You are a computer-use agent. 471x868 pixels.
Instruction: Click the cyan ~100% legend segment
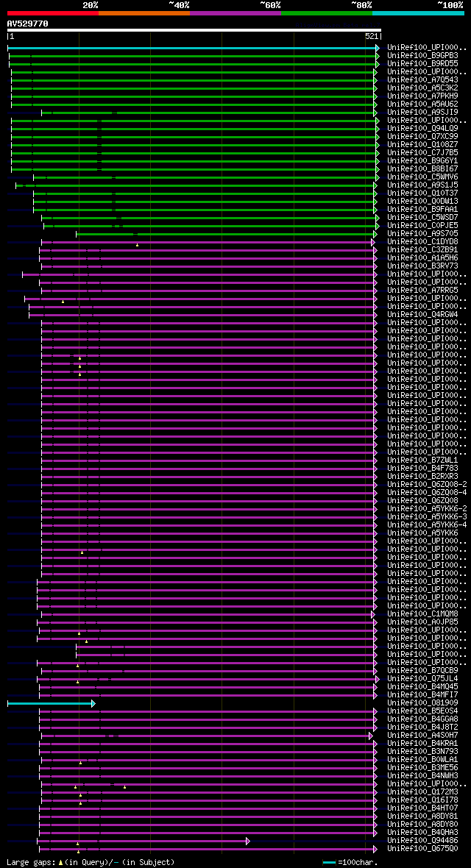(x=418, y=13)
